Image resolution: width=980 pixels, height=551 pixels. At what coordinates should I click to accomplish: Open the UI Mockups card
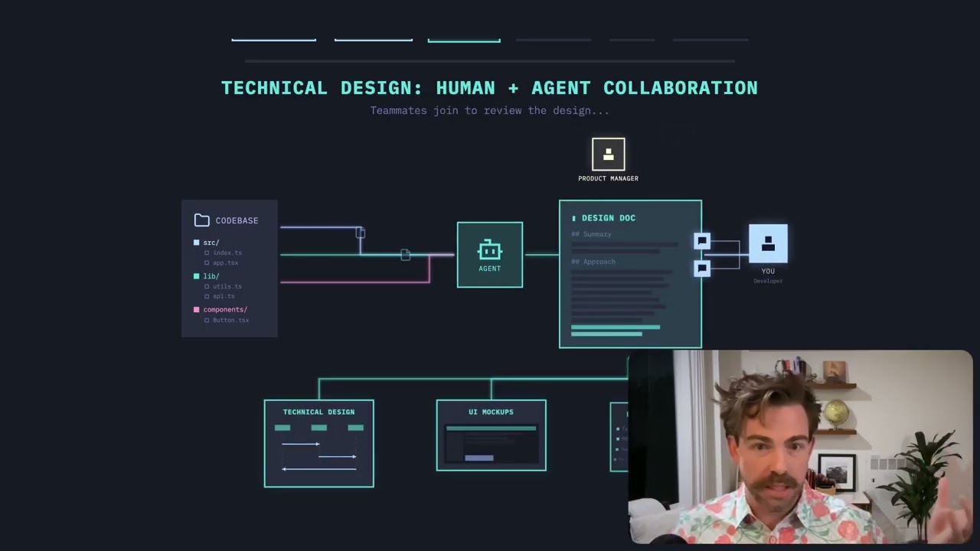coord(492,435)
